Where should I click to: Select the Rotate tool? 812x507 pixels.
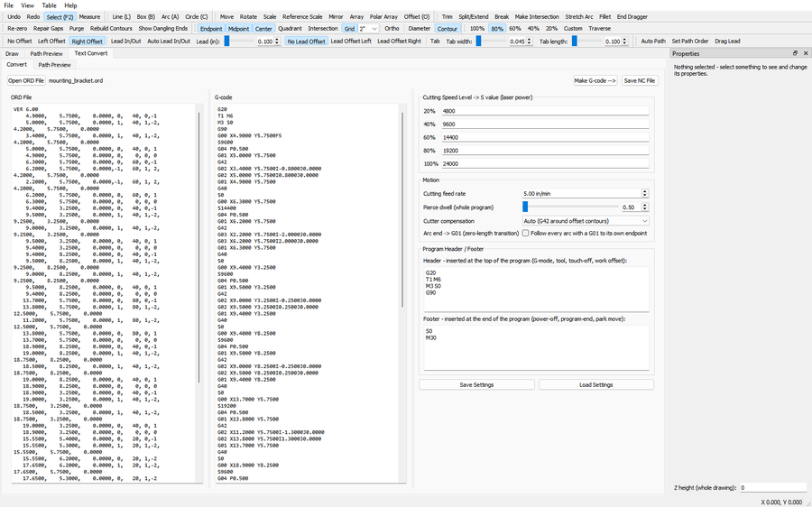tap(248, 16)
